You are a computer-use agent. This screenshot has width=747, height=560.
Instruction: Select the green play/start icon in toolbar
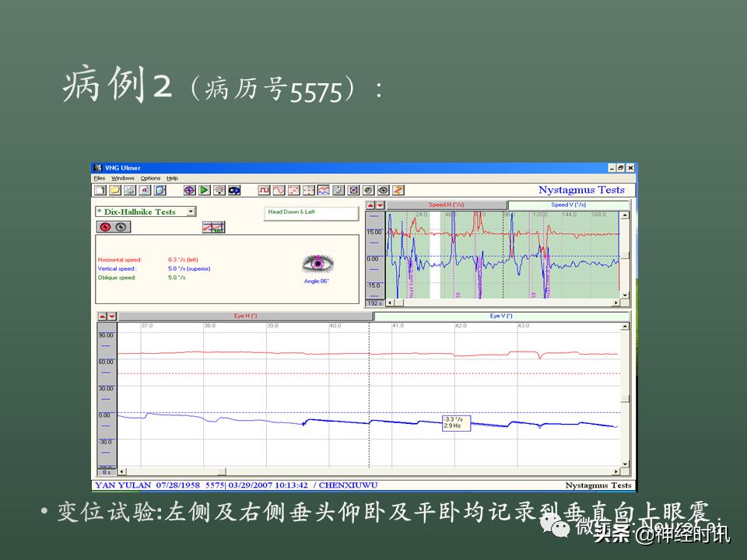tap(204, 189)
